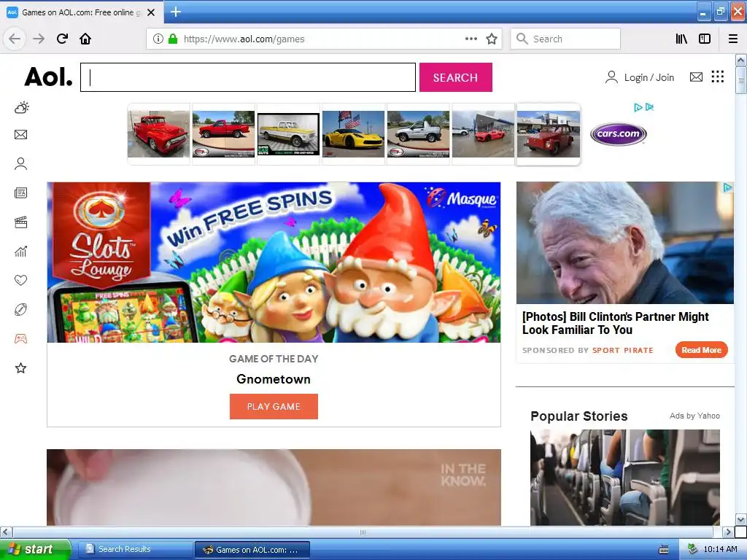The image size is (747, 560).
Task: Open the yellow Corvette car thumbnail
Action: 353,134
